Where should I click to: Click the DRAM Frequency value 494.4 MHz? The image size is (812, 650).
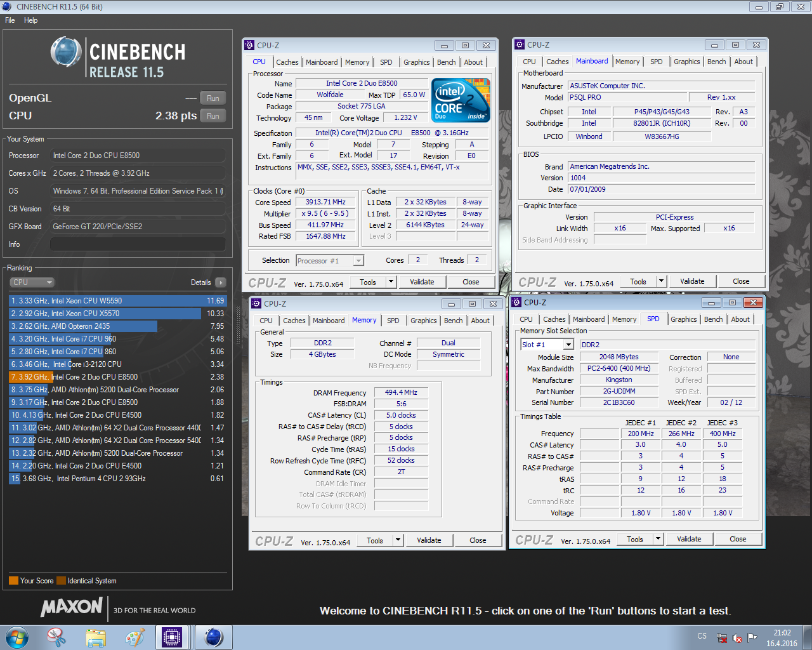pos(401,392)
